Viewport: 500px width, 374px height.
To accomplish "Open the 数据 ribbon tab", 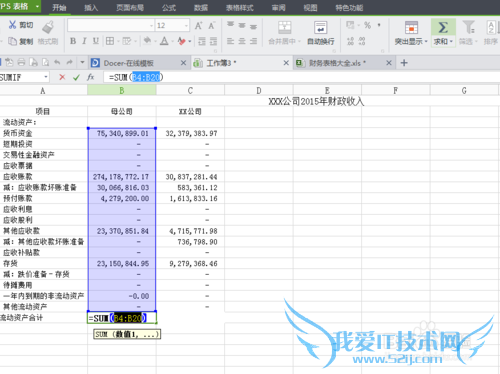I will point(201,8).
